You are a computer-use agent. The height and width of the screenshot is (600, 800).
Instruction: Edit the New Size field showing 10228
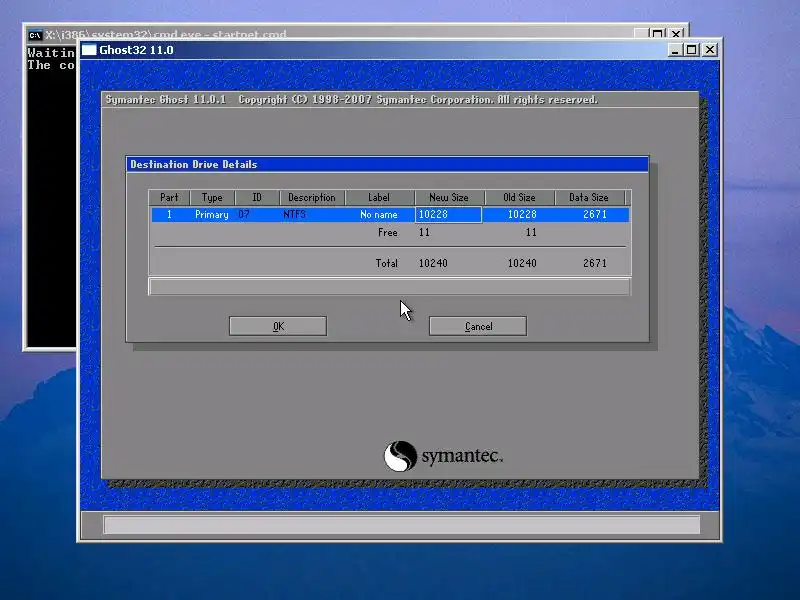448,214
